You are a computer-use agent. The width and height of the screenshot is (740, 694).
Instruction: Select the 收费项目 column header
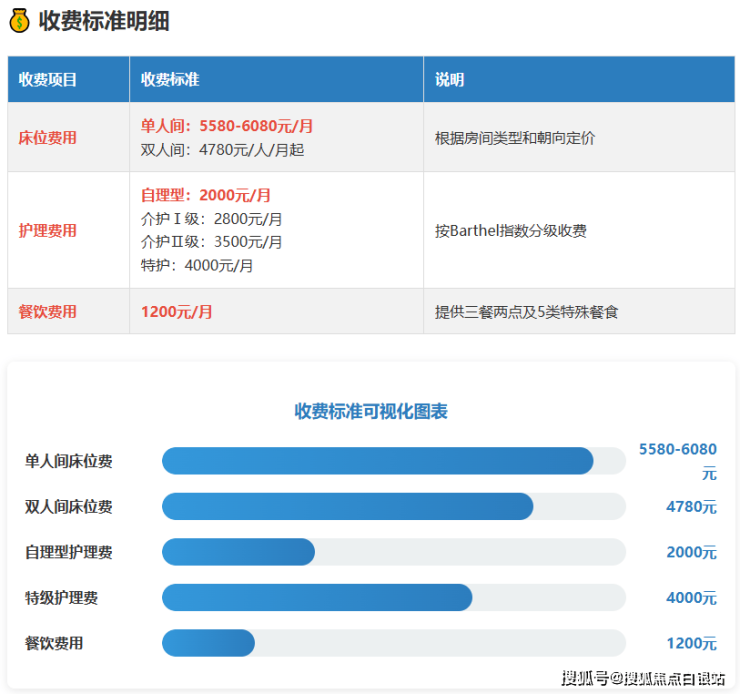[x=48, y=79]
